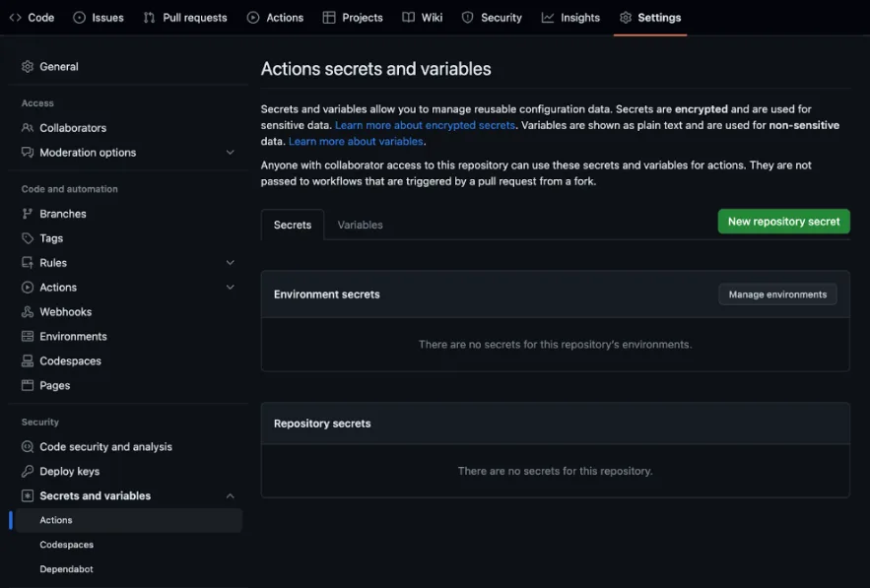Collapse the Secrets and variables chevron
The height and width of the screenshot is (588, 870).
[231, 495]
